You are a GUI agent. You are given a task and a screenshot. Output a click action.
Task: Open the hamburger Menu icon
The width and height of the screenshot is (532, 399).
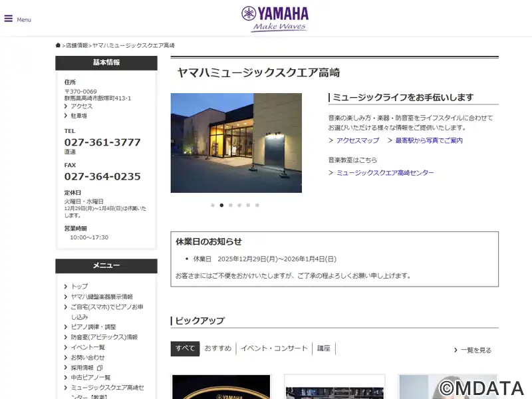click(9, 19)
